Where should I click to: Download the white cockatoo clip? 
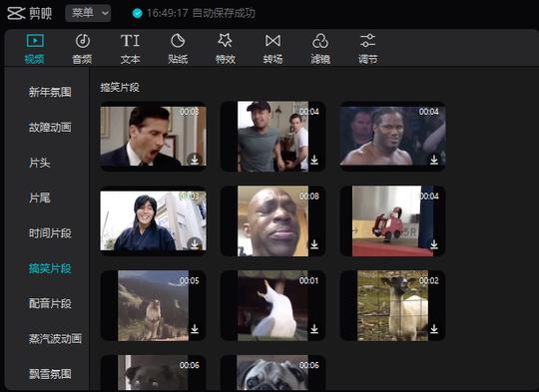coord(314,329)
